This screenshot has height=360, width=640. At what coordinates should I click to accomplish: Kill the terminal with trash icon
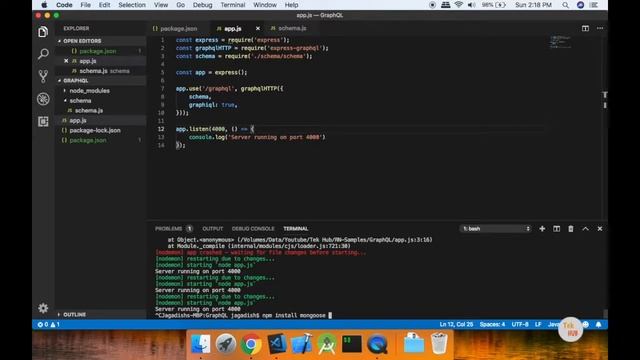coord(571,229)
